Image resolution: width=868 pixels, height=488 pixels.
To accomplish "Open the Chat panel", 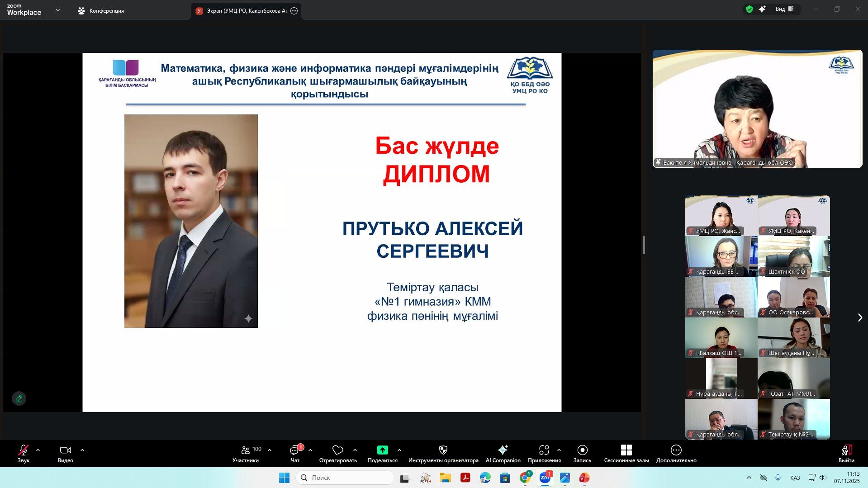I will coord(295,450).
